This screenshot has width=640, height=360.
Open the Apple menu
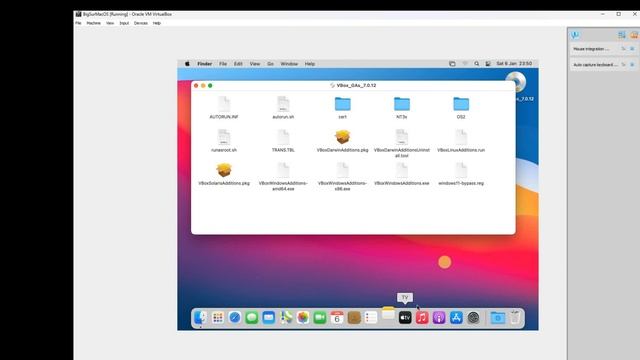[x=187, y=64]
